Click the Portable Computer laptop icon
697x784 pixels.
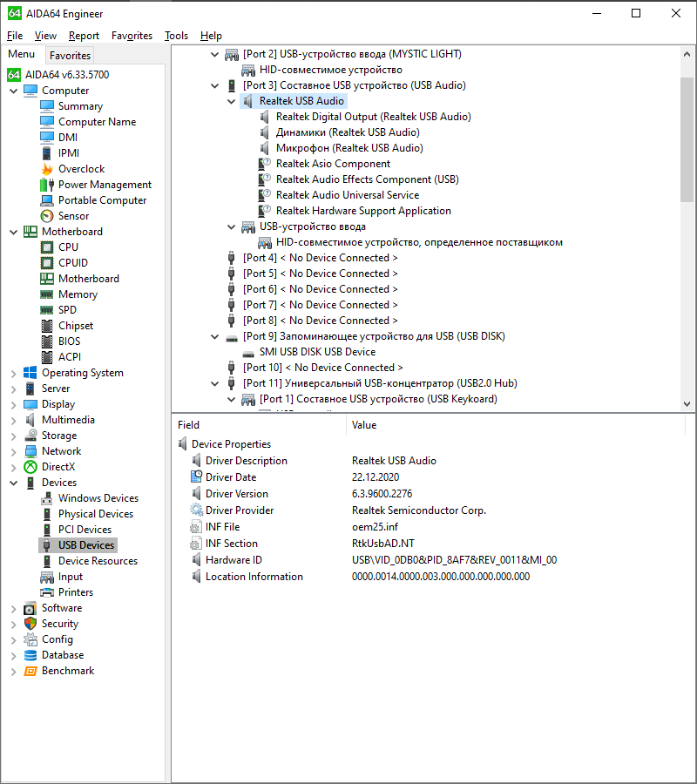tap(47, 200)
